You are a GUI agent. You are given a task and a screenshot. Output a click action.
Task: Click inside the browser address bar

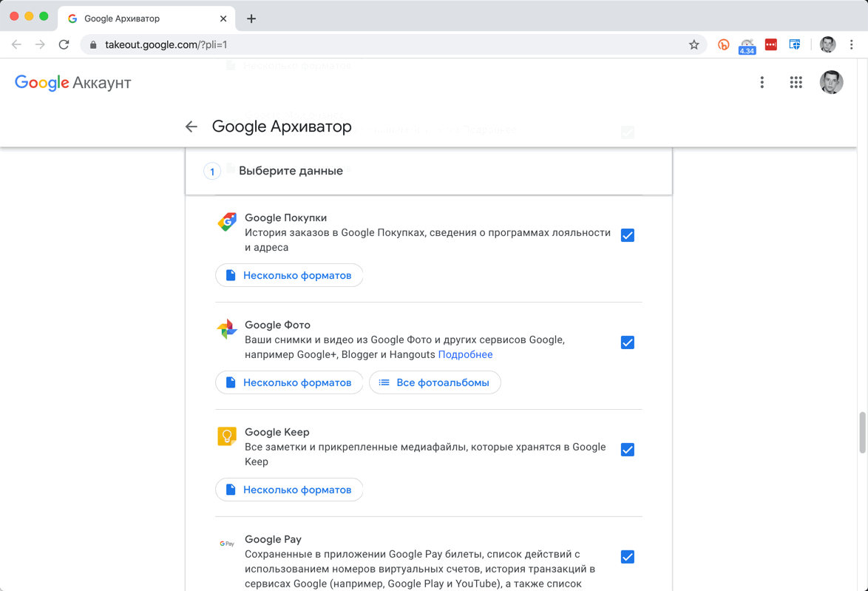(296, 44)
